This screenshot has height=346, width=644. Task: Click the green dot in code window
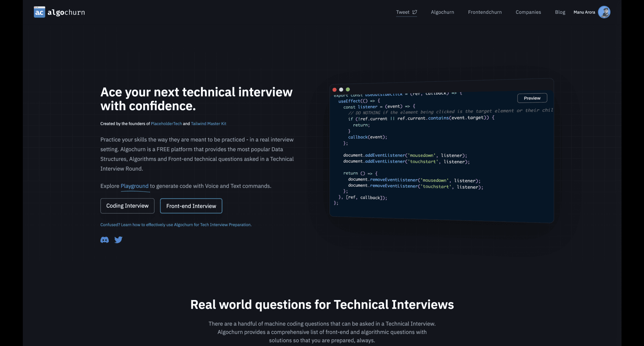(348, 90)
